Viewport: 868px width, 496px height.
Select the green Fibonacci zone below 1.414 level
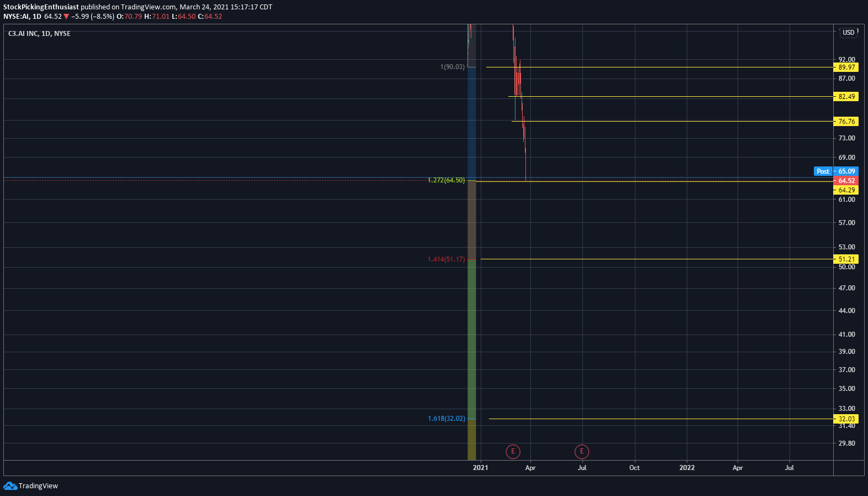tap(472, 339)
